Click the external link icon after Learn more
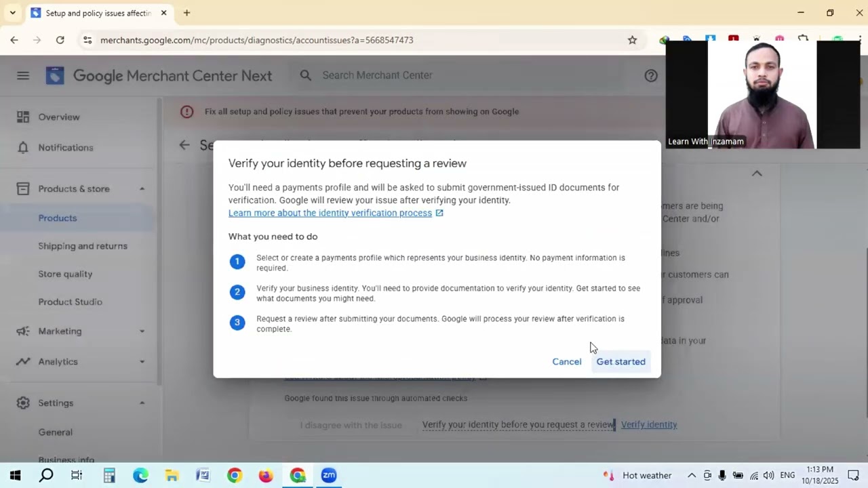Screen dimensions: 868x488 point(439,213)
